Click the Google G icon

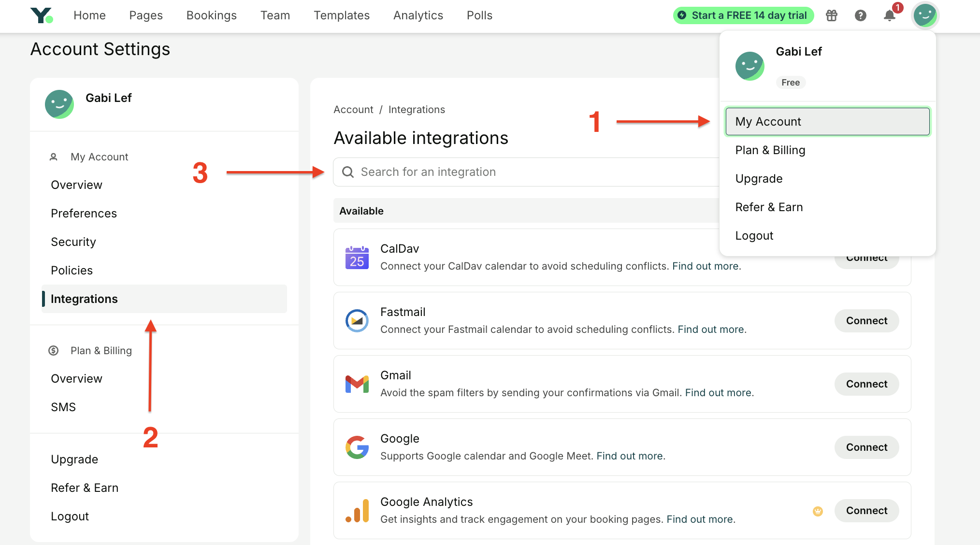tap(357, 447)
